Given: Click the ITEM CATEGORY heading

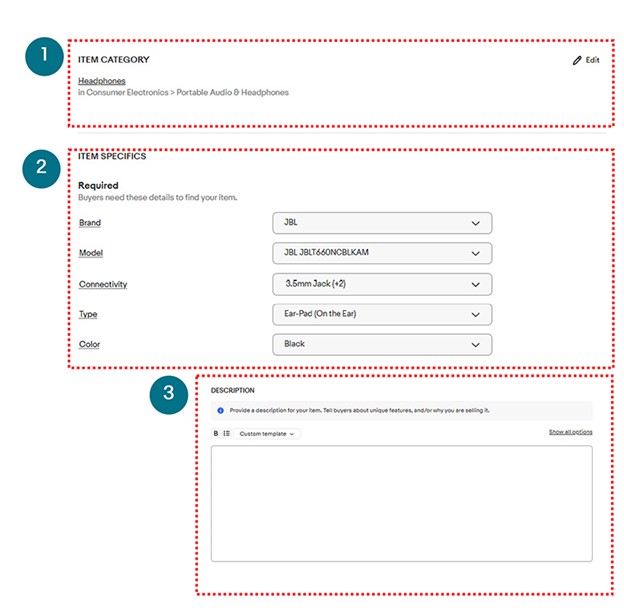Looking at the screenshot, I should click(x=113, y=60).
